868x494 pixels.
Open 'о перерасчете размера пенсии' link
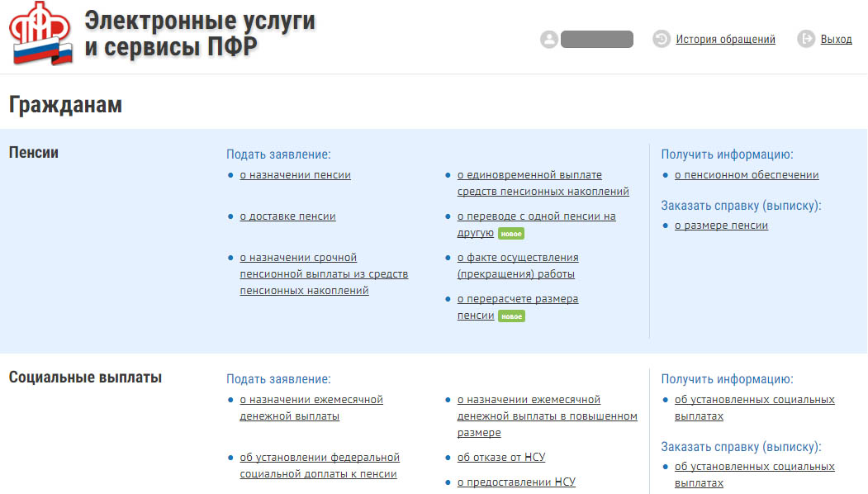[518, 306]
